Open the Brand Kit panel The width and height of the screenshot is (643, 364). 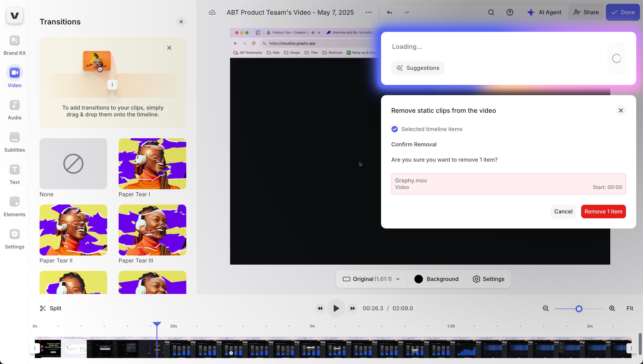point(14,45)
